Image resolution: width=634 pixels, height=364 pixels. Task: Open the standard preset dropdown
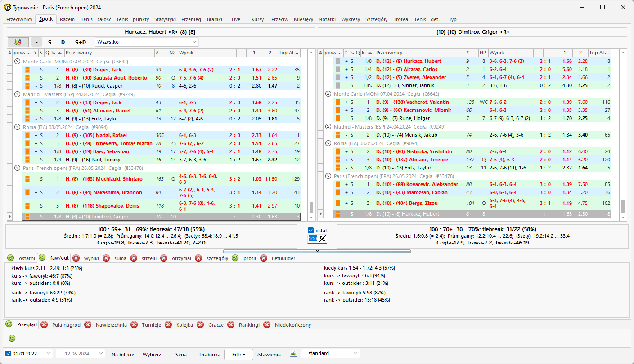coord(330,354)
